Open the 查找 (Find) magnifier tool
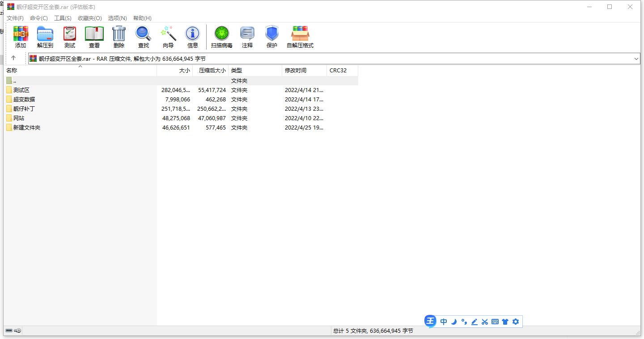 click(143, 37)
